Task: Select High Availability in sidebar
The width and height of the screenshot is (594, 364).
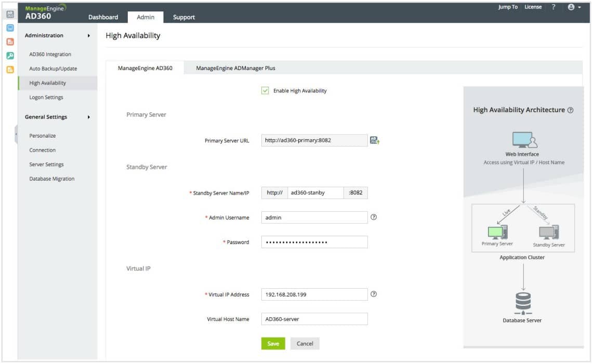Action: pyautogui.click(x=58, y=83)
